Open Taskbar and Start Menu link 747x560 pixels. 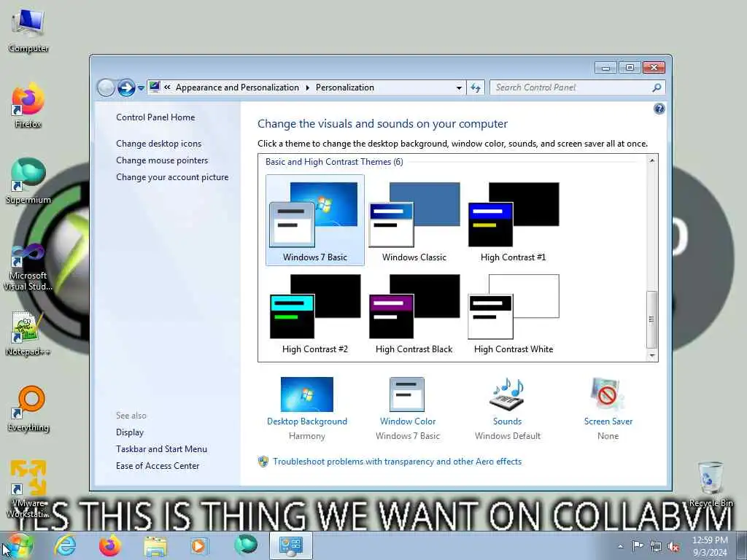coord(161,449)
